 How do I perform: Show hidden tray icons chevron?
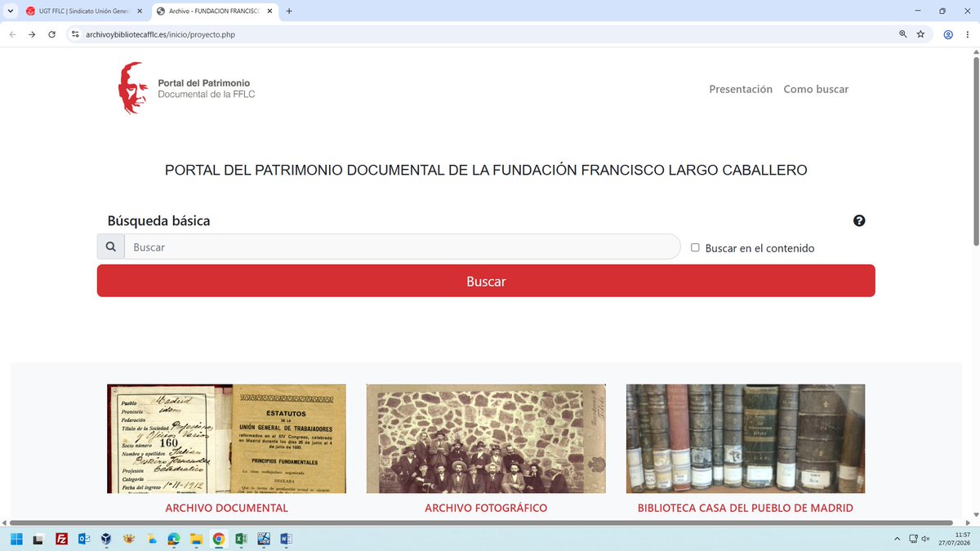coord(897,539)
